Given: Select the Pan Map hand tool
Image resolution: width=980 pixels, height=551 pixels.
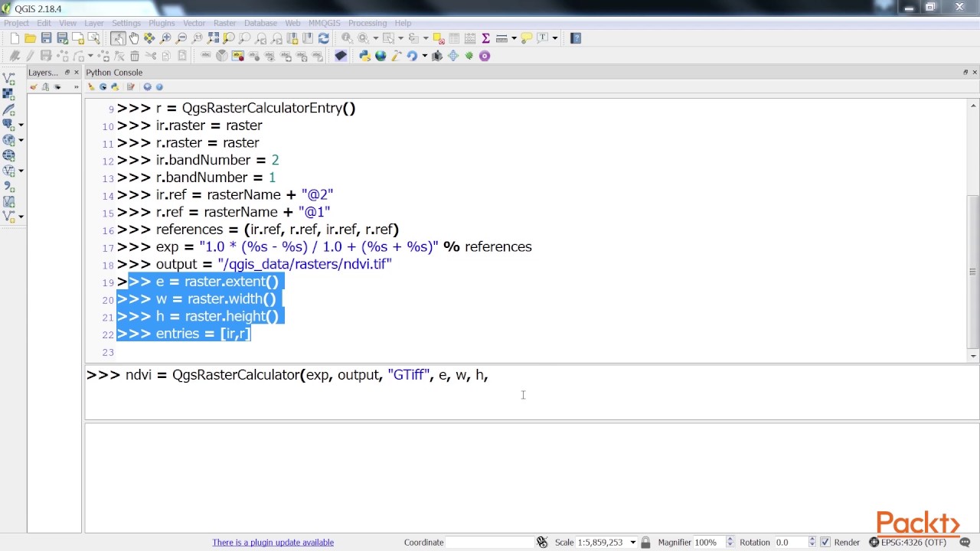Looking at the screenshot, I should 134,38.
